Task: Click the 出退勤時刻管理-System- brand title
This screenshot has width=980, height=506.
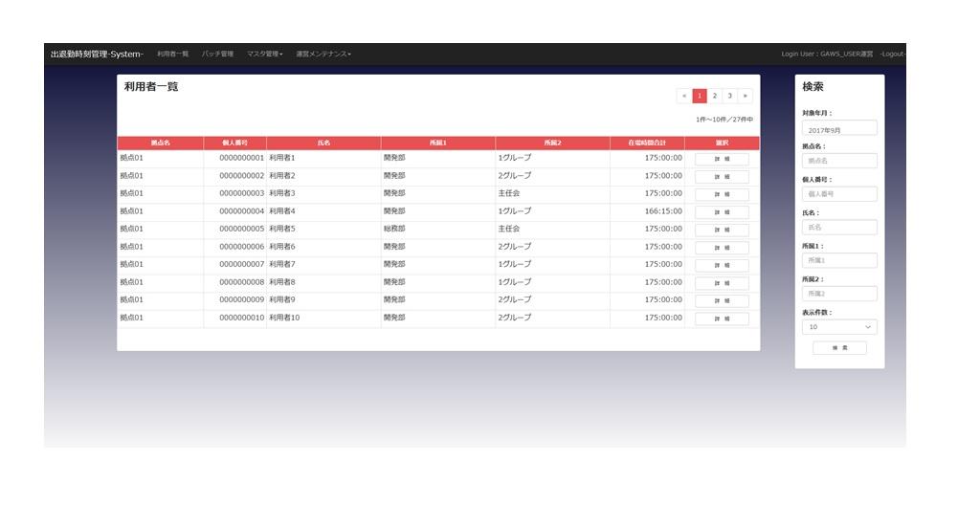Action: pyautogui.click(x=97, y=54)
